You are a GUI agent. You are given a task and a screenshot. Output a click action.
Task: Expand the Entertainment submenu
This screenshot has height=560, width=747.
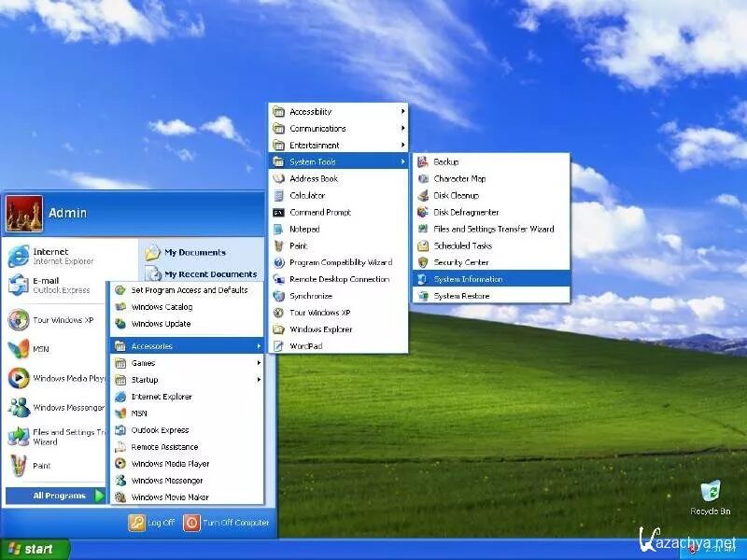tap(338, 146)
